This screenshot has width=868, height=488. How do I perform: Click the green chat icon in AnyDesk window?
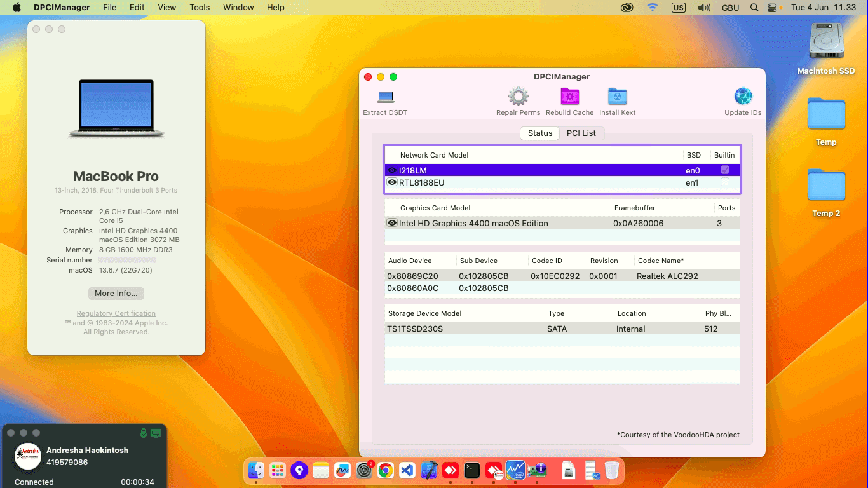pos(156,433)
